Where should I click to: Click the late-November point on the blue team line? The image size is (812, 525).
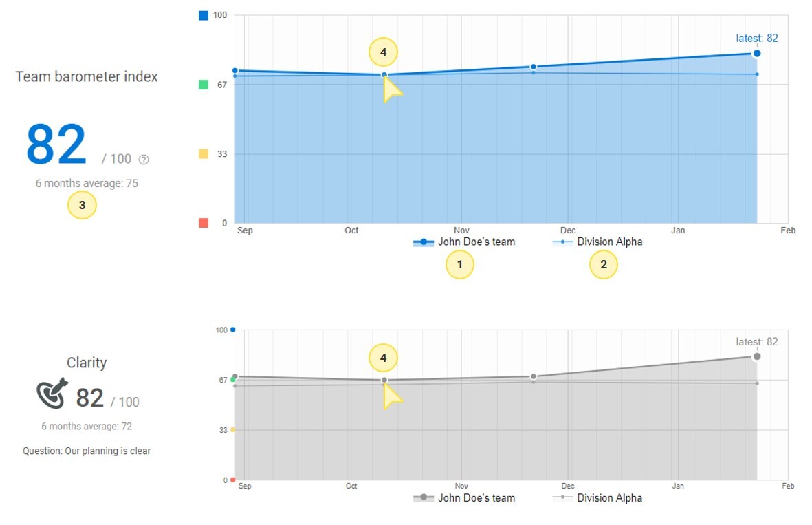click(x=533, y=67)
